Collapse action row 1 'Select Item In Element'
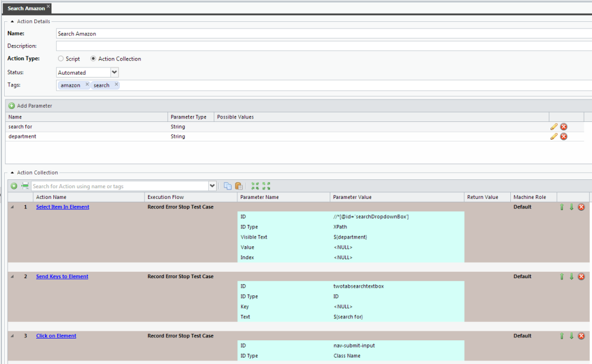The image size is (592, 364). [x=12, y=207]
